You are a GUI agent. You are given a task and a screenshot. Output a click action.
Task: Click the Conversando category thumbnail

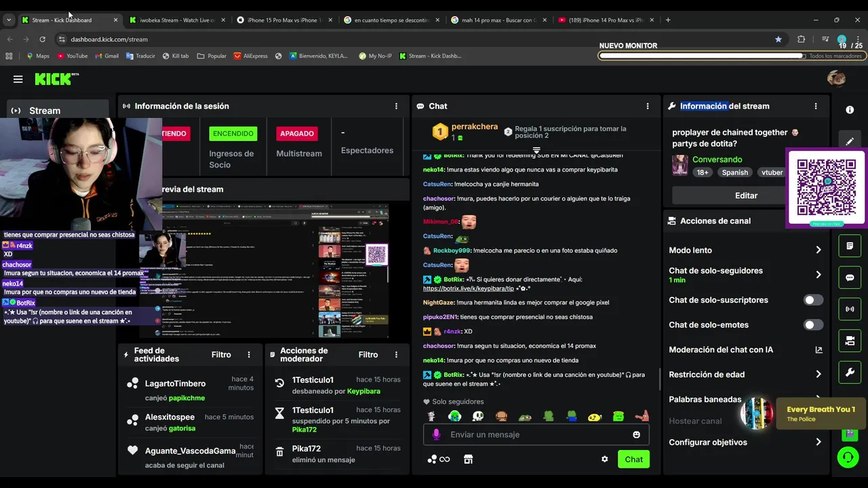click(x=679, y=165)
